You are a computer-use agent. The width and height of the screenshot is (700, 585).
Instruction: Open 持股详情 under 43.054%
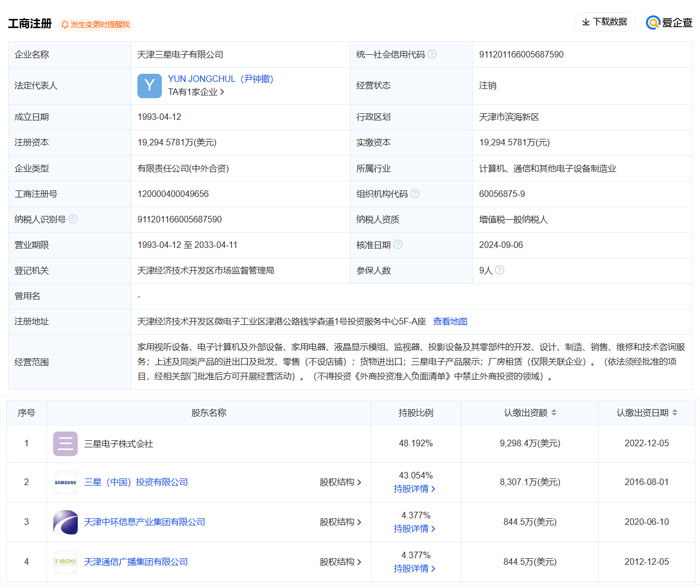[414, 489]
